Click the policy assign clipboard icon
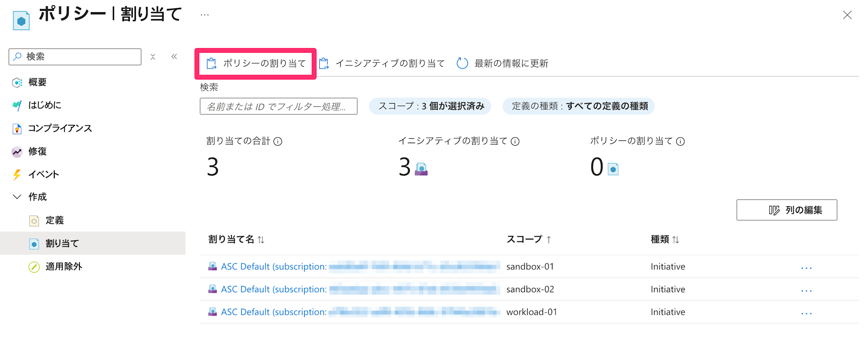868x346 pixels. [211, 63]
